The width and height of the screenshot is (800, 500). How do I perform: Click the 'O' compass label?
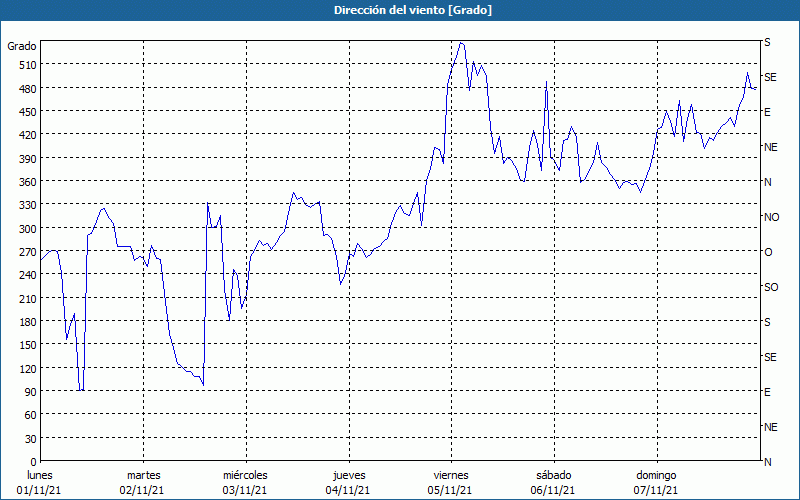click(768, 252)
